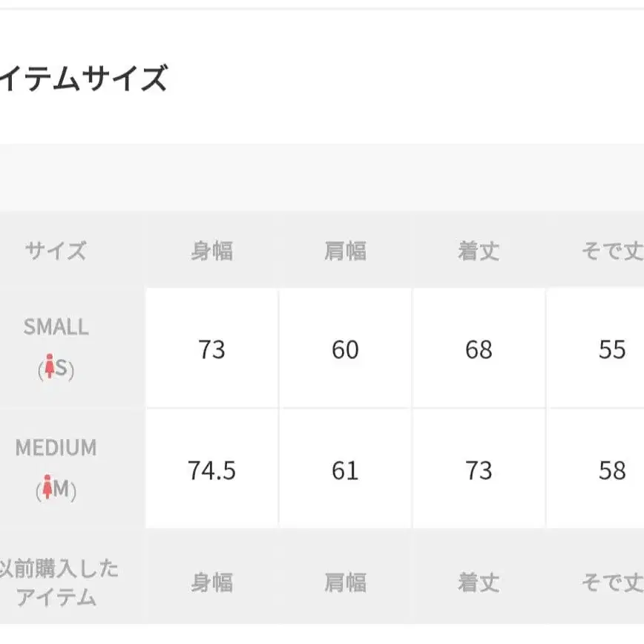Image resolution: width=644 pixels, height=644 pixels.
Task: Click the red person icon beside S
Action: (x=50, y=368)
